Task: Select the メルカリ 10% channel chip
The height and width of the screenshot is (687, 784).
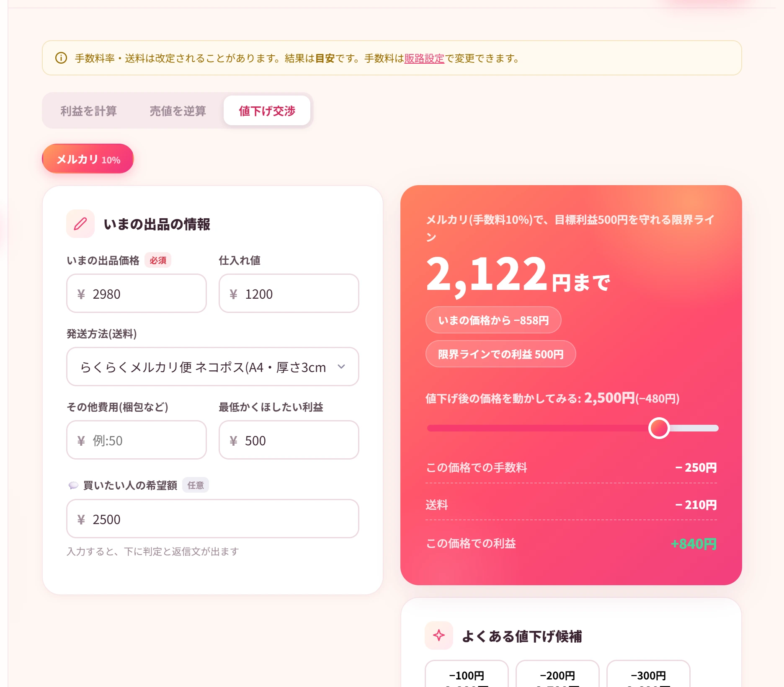Action: point(88,159)
